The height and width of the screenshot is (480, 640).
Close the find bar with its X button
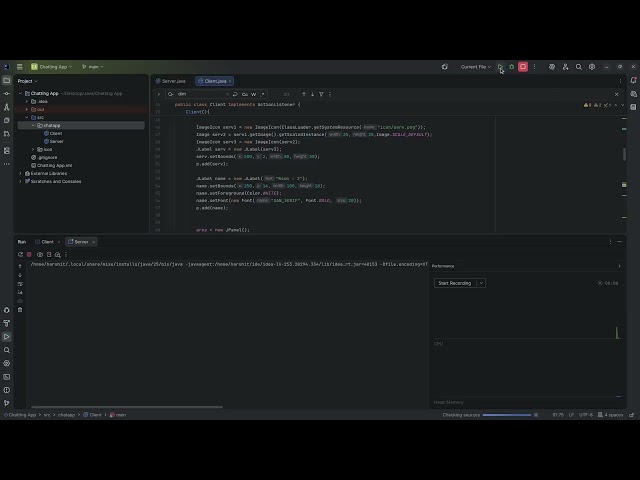[x=616, y=94]
